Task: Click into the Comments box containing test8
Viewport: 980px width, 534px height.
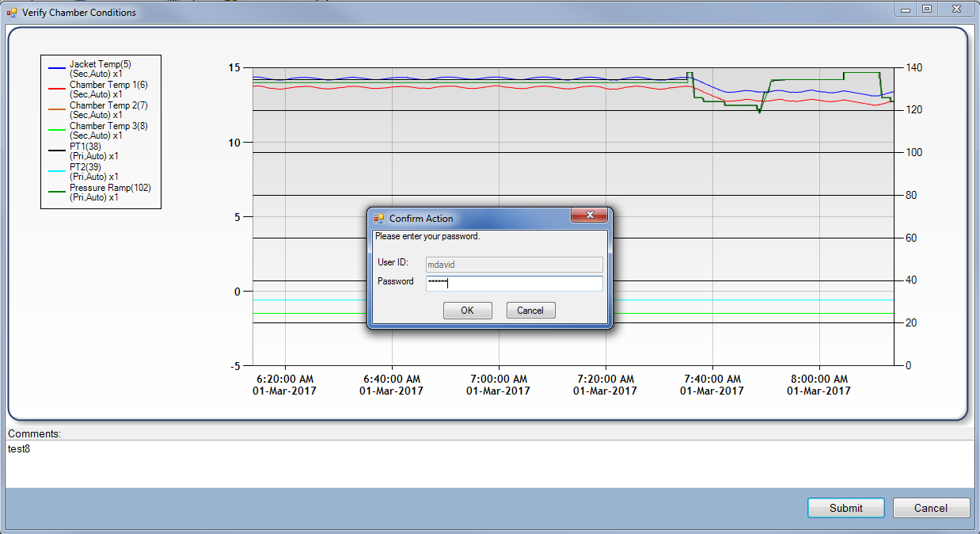Action: tap(488, 463)
